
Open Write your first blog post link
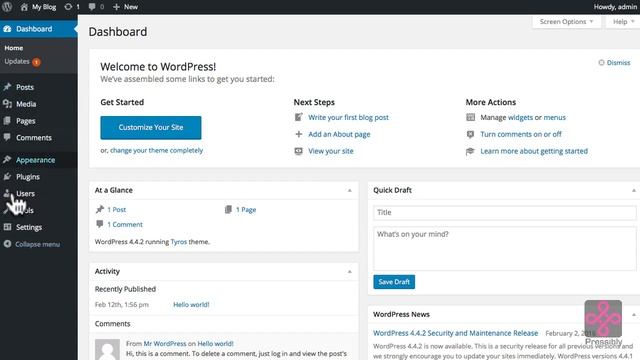coord(348,117)
